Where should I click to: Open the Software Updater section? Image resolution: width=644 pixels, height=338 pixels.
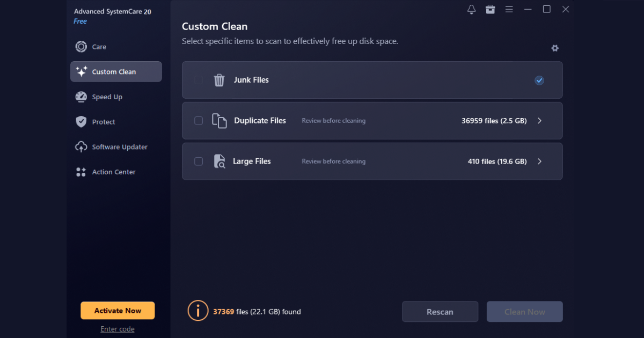116,147
